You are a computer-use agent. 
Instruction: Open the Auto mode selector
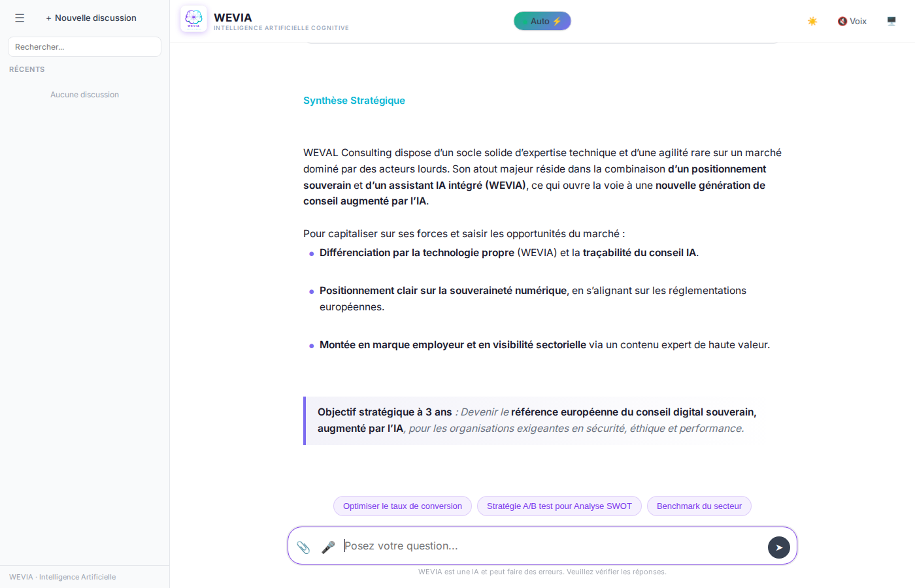click(542, 21)
